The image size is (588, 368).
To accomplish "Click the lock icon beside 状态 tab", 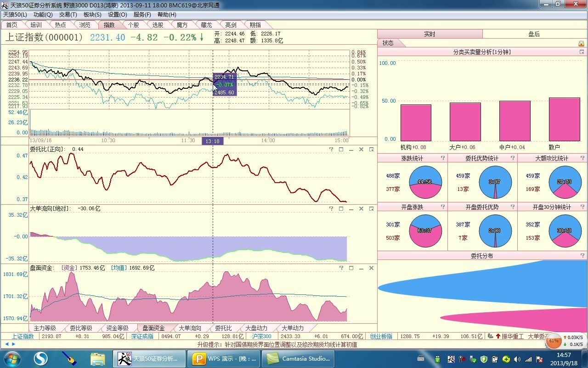I will [581, 43].
